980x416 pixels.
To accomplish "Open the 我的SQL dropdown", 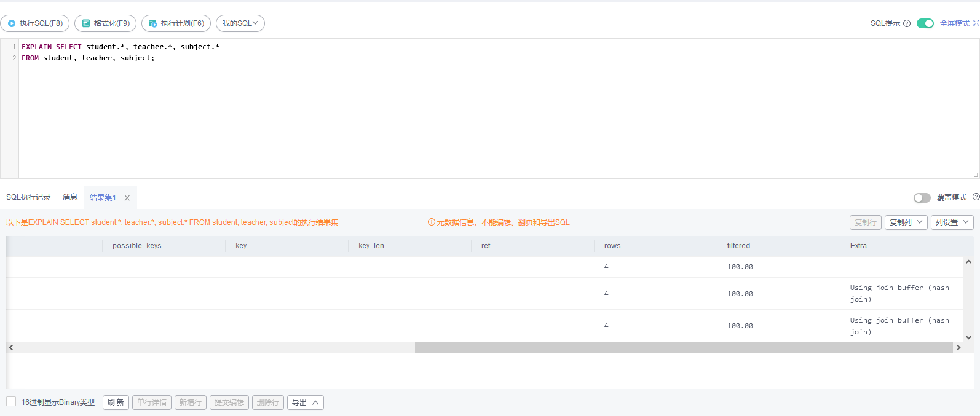I will [240, 23].
